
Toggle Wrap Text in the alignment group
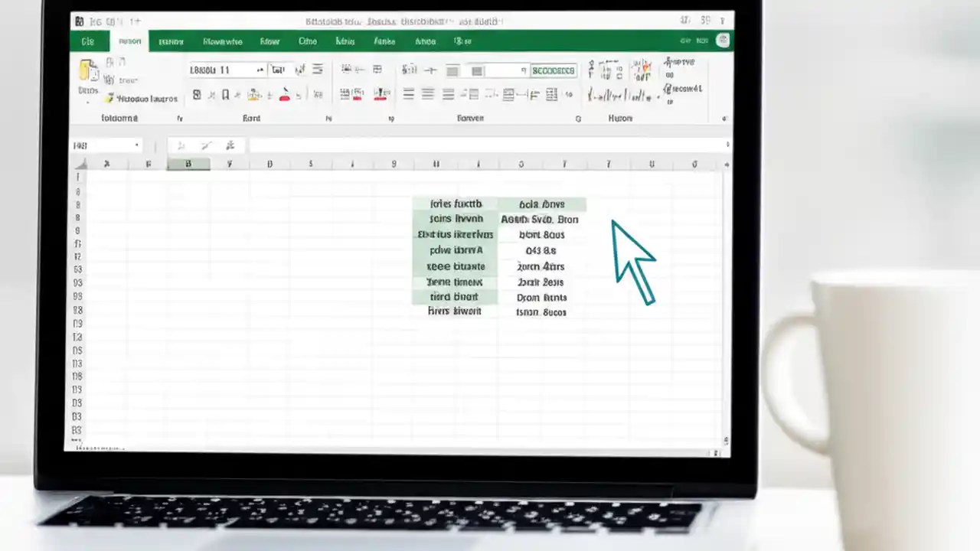452,70
